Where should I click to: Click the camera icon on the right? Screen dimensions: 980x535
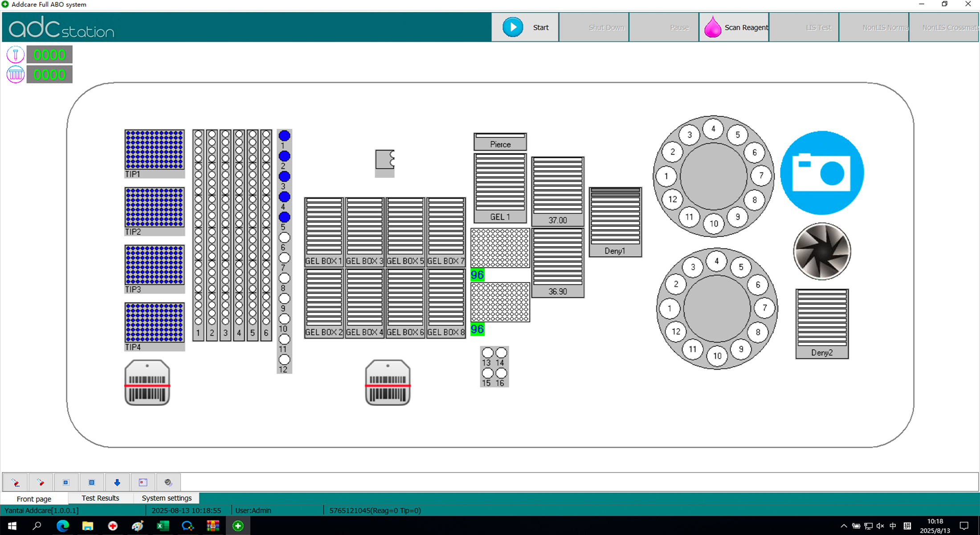[x=822, y=173]
